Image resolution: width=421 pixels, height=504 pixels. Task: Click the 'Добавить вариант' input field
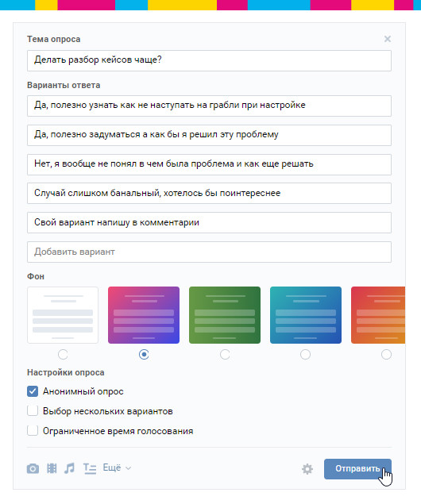210,252
